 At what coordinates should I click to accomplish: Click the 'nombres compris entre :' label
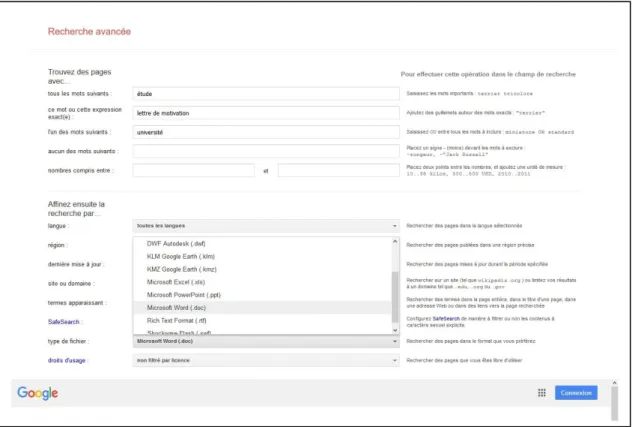(x=81, y=171)
